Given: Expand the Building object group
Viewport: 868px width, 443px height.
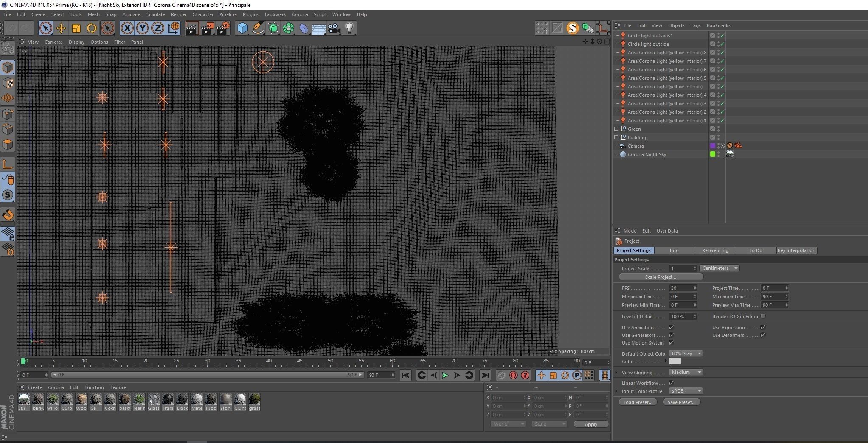Looking at the screenshot, I should point(616,137).
